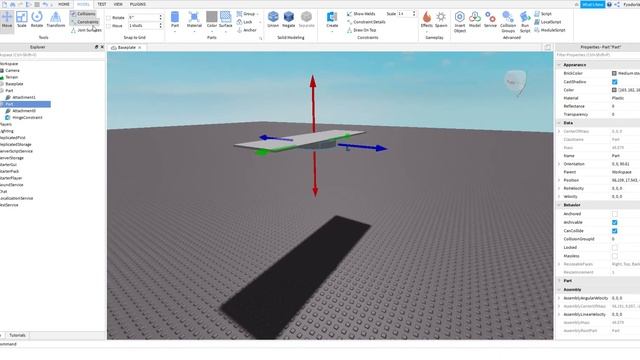This screenshot has width=640, height=360.
Task: Select the Scale tool
Action: (22, 19)
